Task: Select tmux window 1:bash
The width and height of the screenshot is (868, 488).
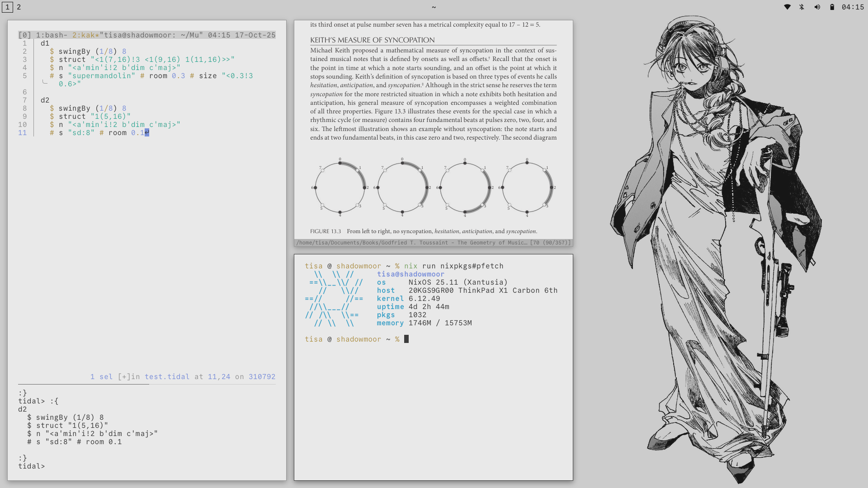Action: coord(52,35)
